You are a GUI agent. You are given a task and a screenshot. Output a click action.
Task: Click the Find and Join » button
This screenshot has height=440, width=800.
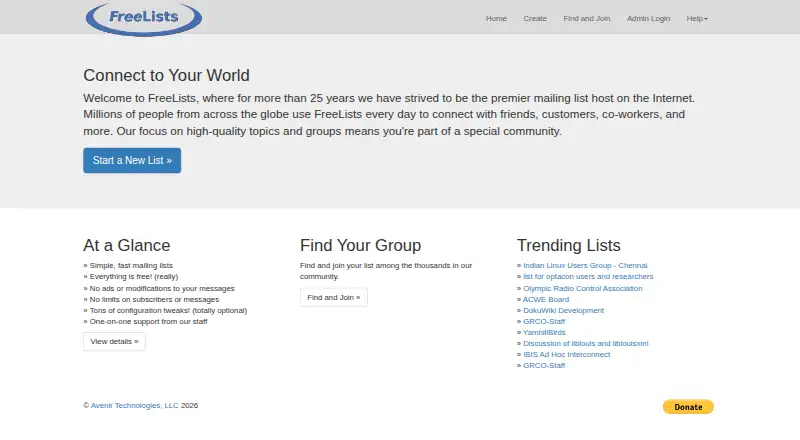tap(334, 297)
